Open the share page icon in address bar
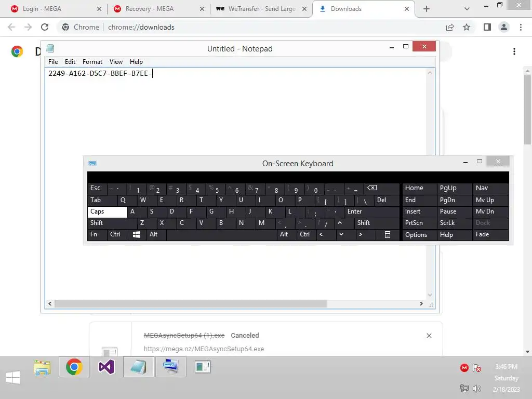The width and height of the screenshot is (532, 399). click(x=450, y=27)
